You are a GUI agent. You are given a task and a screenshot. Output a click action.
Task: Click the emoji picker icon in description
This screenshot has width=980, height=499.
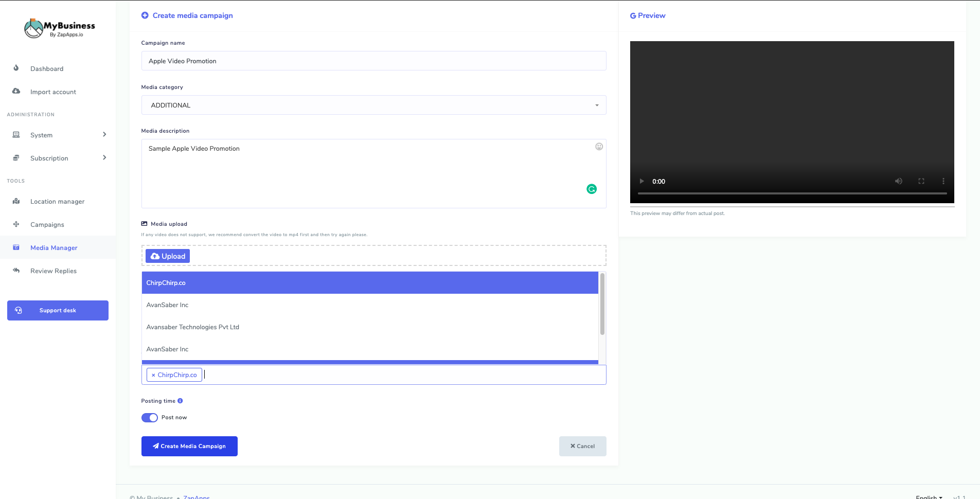pos(599,147)
